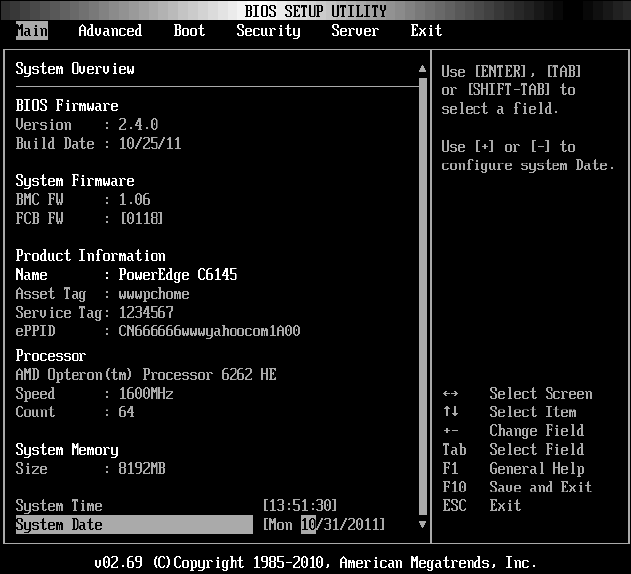Click the Select Field help text
The height and width of the screenshot is (574, 631).
click(537, 449)
